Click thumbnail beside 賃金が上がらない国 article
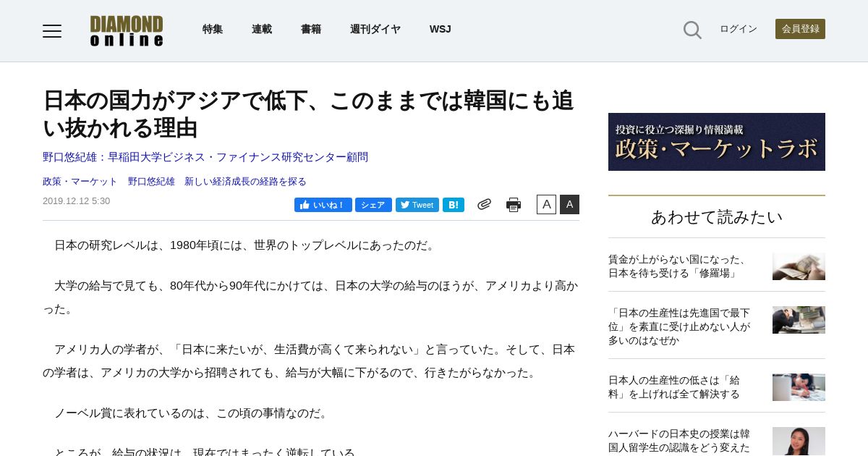 [799, 266]
